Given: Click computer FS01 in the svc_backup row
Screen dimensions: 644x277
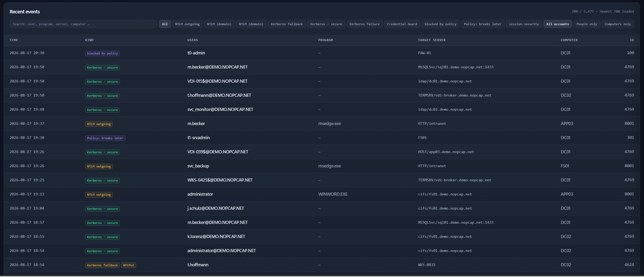Looking at the screenshot, I should point(565,166).
